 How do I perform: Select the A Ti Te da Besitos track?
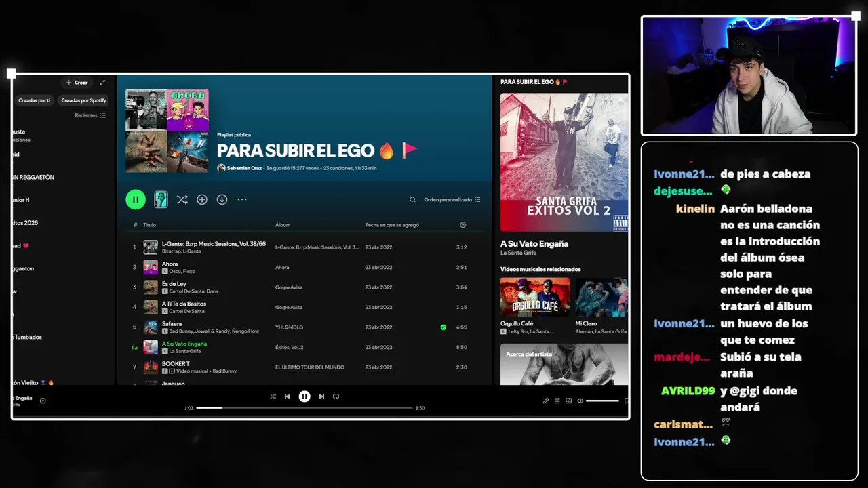[x=184, y=304]
